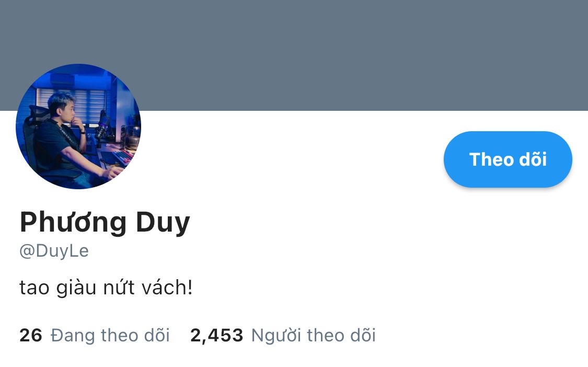Click the followers count number 2,453
Image resolution: width=588 pixels, height=367 pixels.
(217, 336)
